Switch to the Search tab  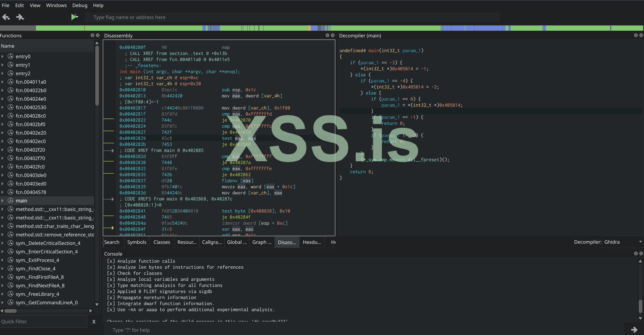pyautogui.click(x=112, y=242)
